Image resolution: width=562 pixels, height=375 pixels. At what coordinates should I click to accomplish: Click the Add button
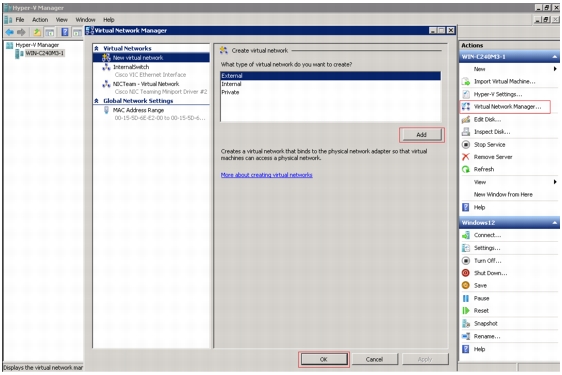422,135
